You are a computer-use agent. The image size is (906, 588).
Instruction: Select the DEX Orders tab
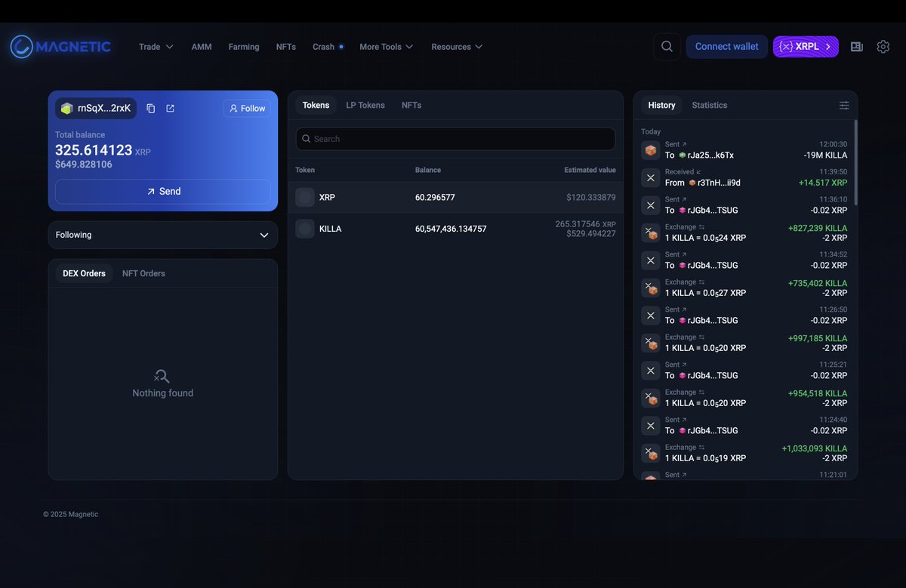point(84,273)
